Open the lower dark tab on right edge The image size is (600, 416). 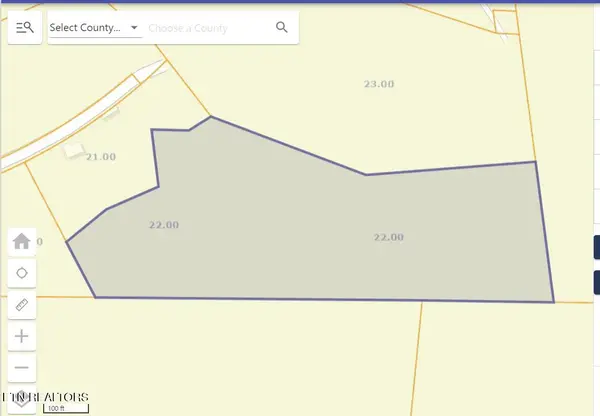596,281
